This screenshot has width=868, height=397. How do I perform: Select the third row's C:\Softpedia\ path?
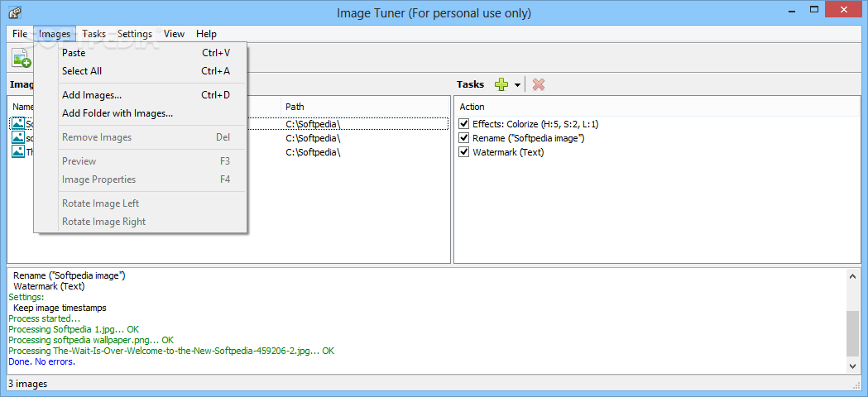[313, 152]
